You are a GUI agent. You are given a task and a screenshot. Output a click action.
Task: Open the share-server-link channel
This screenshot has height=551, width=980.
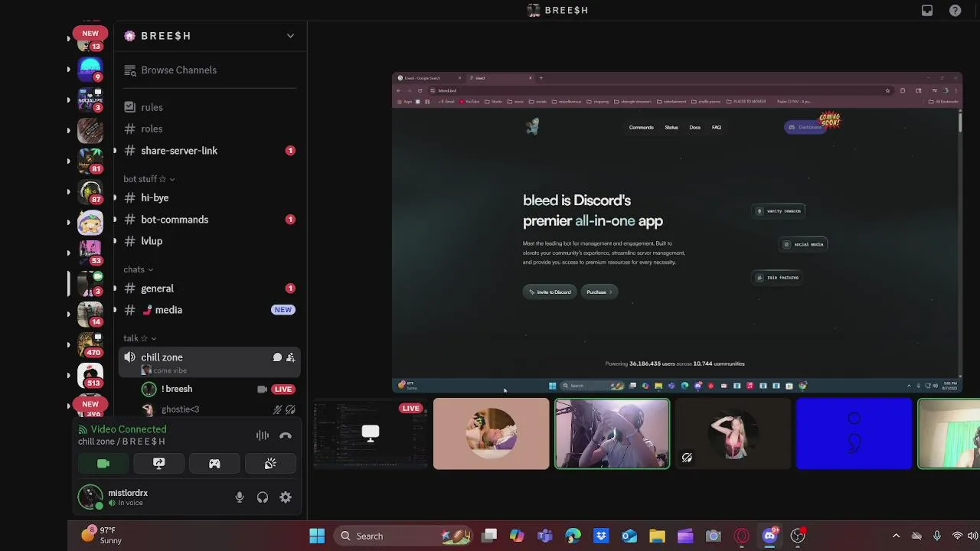click(210, 151)
